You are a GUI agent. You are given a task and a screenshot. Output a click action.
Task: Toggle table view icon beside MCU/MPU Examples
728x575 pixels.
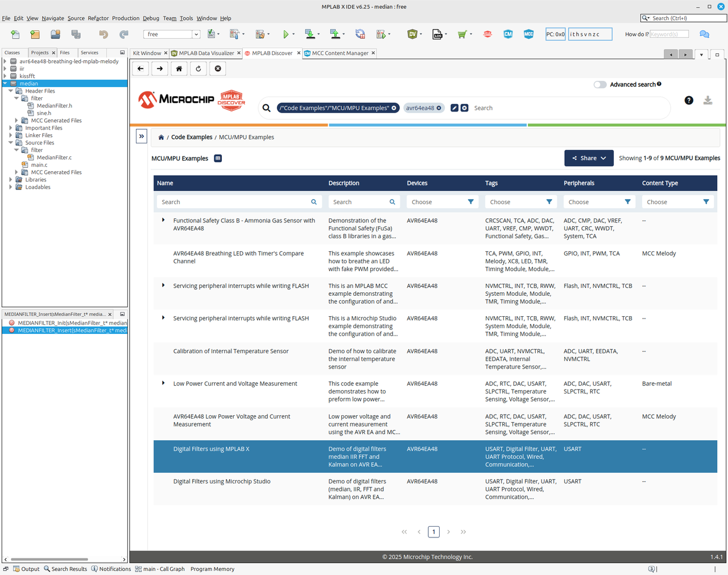tap(218, 159)
